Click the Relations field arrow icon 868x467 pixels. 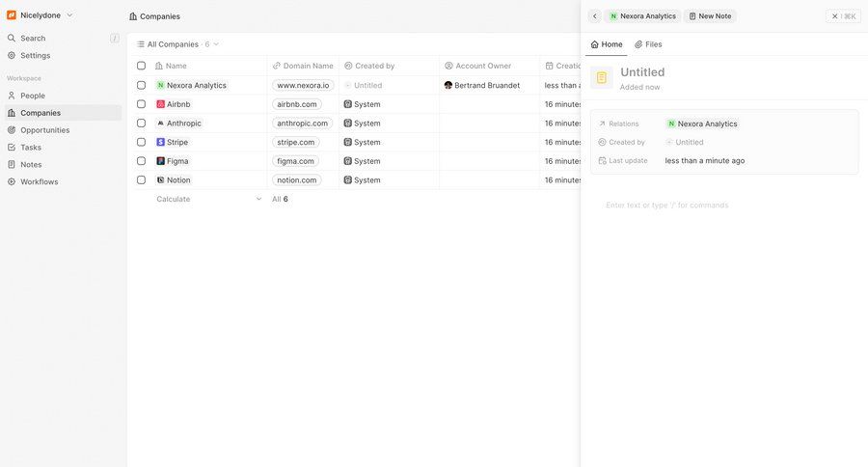(602, 124)
